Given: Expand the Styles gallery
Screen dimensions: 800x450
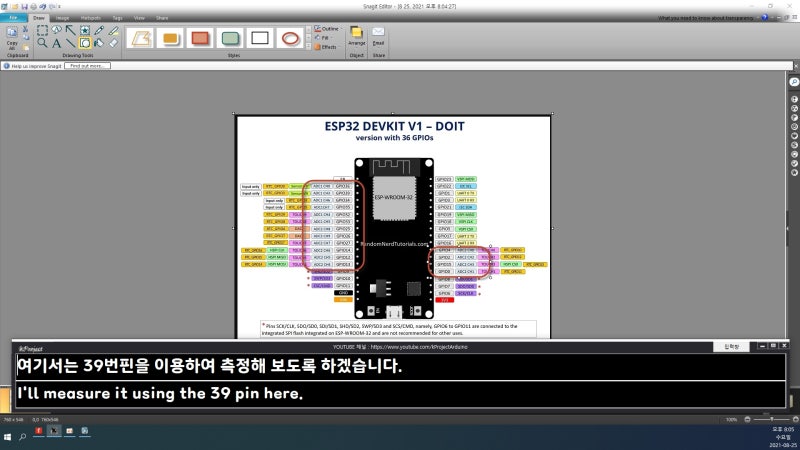Looking at the screenshot, I should pyautogui.click(x=308, y=46).
